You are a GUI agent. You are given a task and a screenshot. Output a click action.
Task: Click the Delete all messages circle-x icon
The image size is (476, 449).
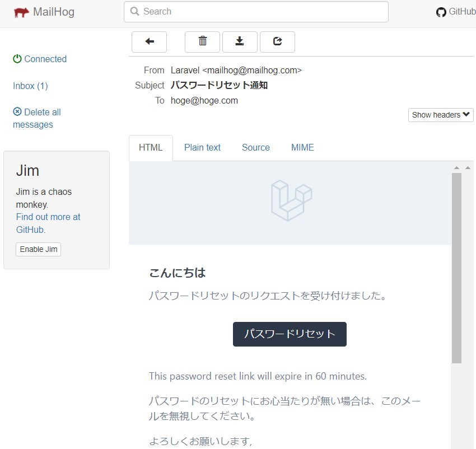click(17, 112)
